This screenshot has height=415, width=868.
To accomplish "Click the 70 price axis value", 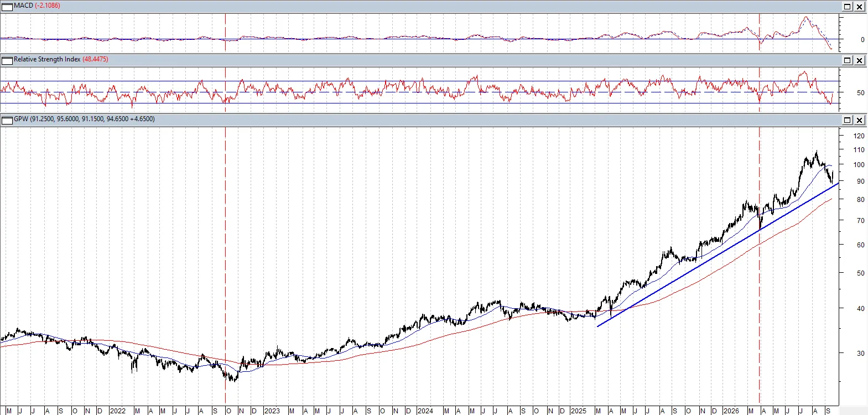I will tap(860, 221).
